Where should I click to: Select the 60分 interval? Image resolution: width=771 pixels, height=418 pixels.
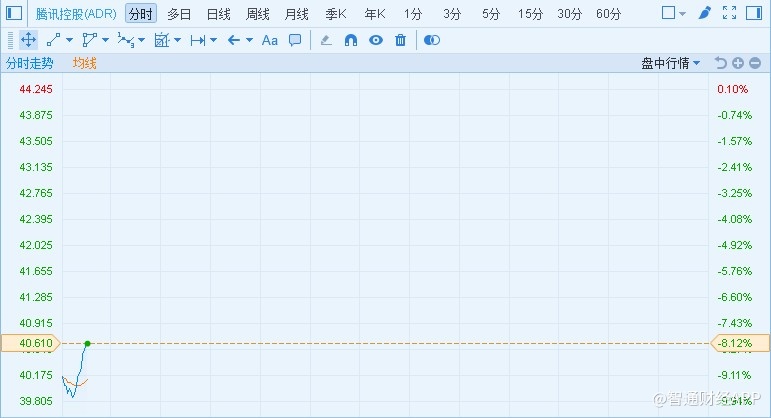tap(609, 14)
